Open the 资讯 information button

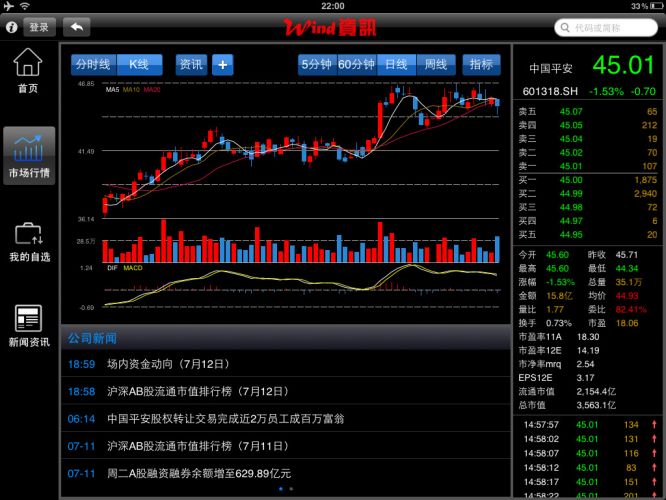point(191,64)
